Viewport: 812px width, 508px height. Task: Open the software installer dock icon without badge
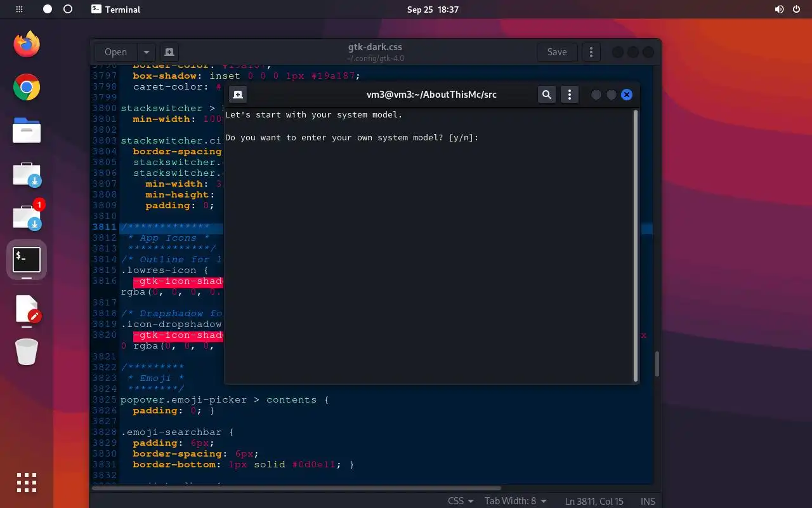point(27,175)
